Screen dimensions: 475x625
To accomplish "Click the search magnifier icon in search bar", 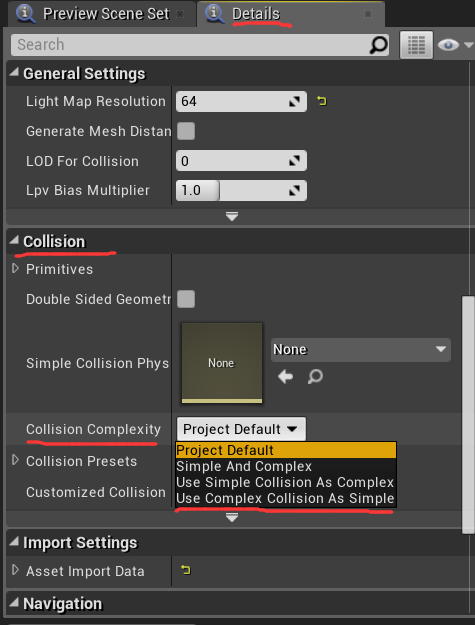I will click(x=378, y=45).
